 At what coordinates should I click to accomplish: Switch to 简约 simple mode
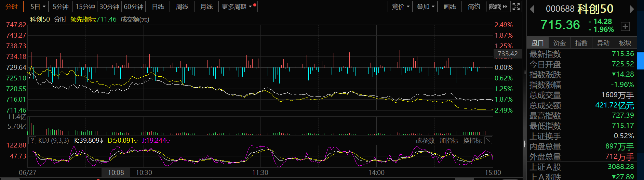tap(474, 7)
